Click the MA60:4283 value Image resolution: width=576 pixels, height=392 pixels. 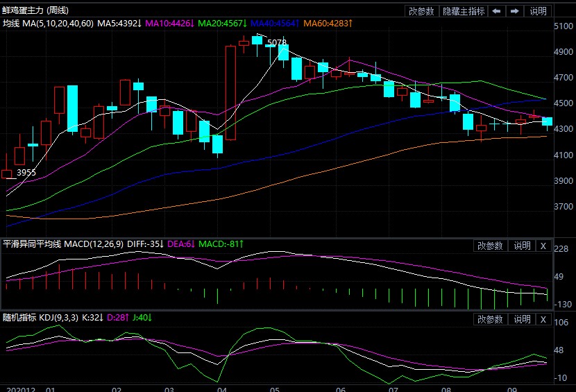coord(328,23)
